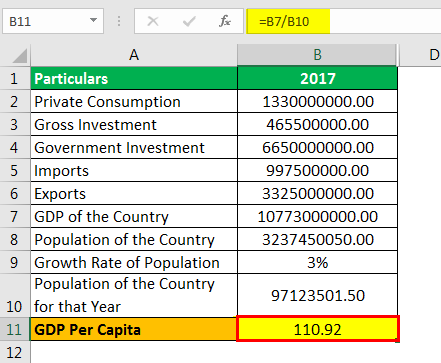Select the 'GDP Per Capita' label cell
The width and height of the screenshot is (441, 363).
tap(134, 329)
